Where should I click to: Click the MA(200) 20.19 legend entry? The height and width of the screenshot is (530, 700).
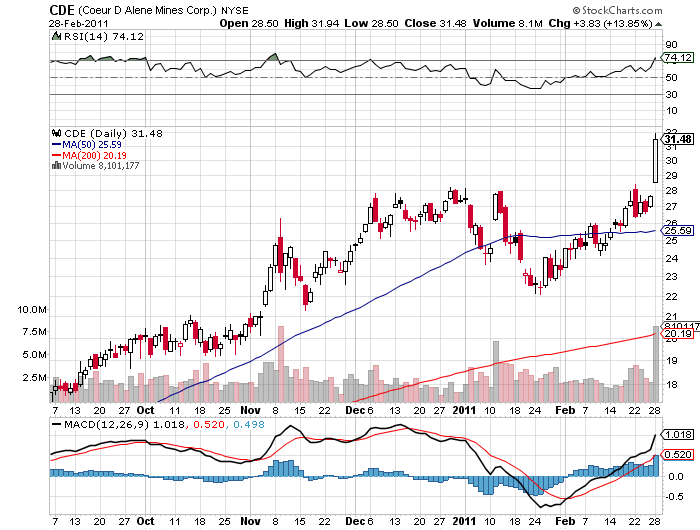click(x=94, y=155)
